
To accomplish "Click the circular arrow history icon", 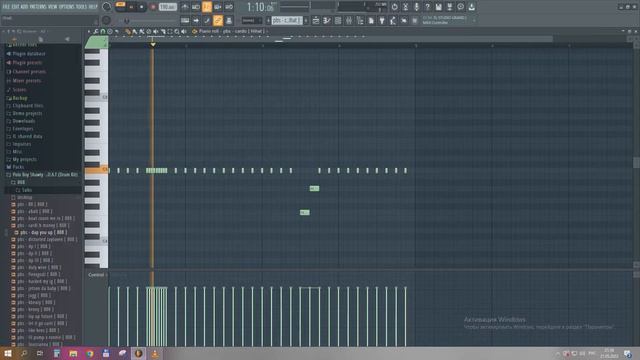I will (x=394, y=7).
